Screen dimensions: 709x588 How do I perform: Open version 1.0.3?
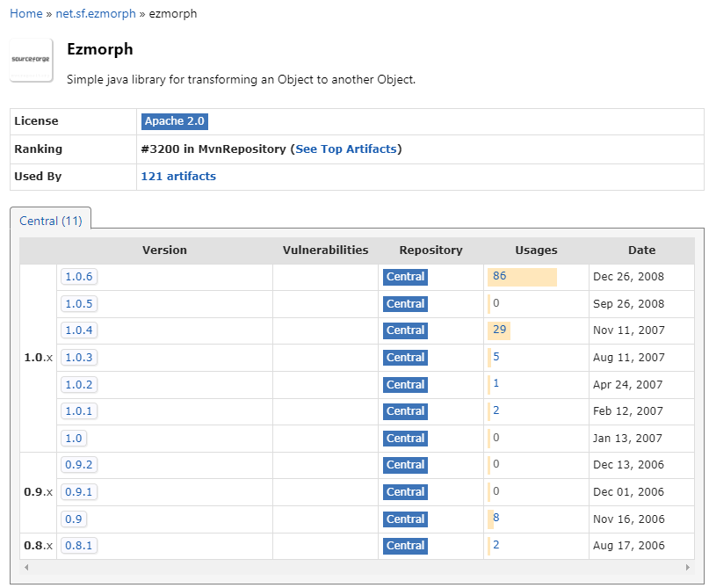(79, 358)
